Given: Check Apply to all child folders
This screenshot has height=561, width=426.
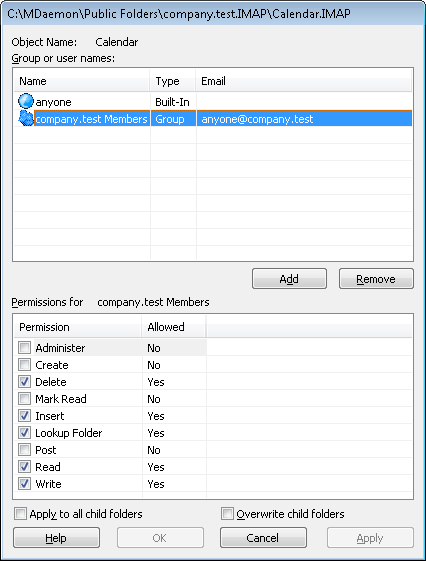Looking at the screenshot, I should (x=20, y=514).
